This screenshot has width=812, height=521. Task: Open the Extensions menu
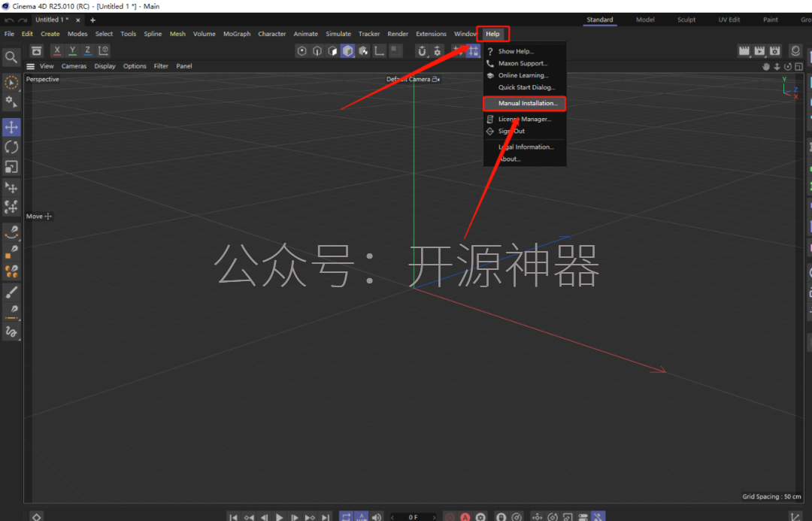431,34
